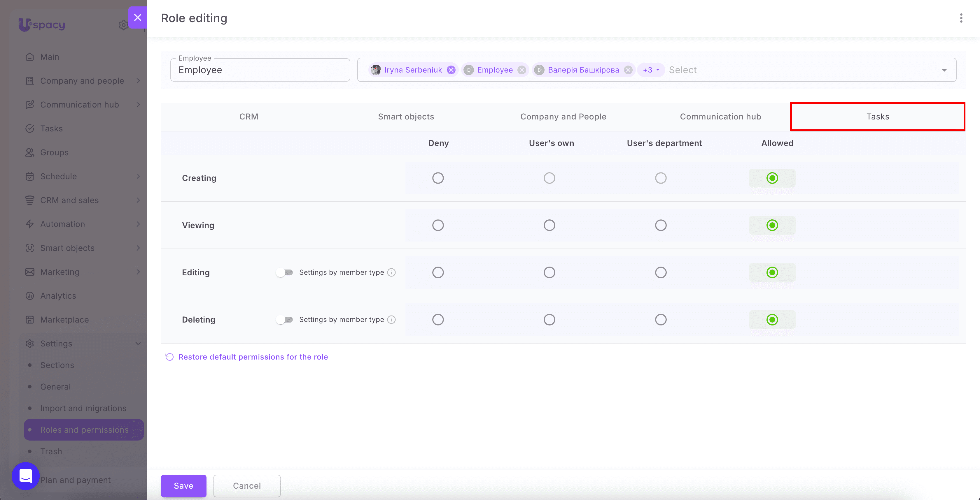Viewport: 980px width, 500px height.
Task: Select User's department for Editing permission
Action: click(661, 272)
